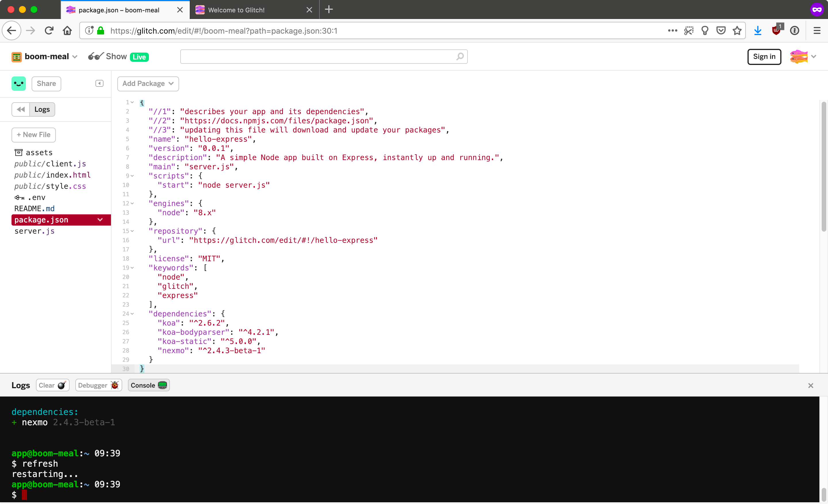The height and width of the screenshot is (504, 828).
Task: Click the screenshot scissors icon in address bar
Action: coord(689,31)
